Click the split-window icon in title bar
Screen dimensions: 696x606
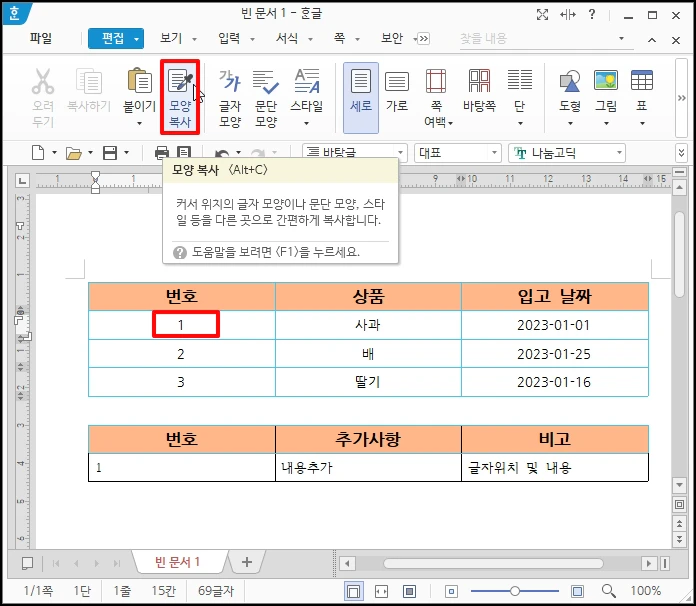(568, 15)
